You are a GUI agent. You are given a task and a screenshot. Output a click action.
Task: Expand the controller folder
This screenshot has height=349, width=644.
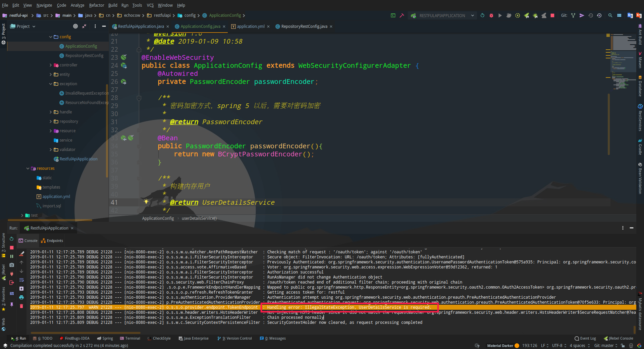coord(51,65)
